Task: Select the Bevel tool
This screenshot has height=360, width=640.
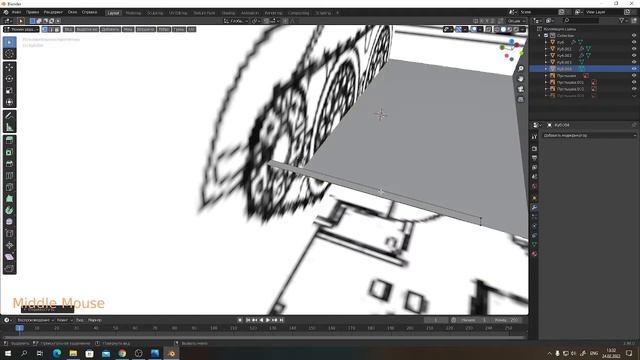Action: [9, 164]
